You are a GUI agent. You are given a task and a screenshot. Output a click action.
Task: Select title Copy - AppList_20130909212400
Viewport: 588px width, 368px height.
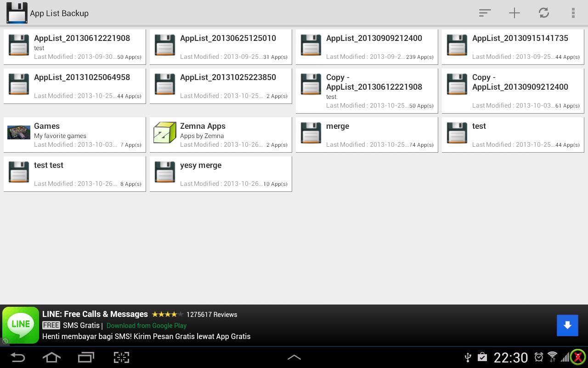coord(520,82)
